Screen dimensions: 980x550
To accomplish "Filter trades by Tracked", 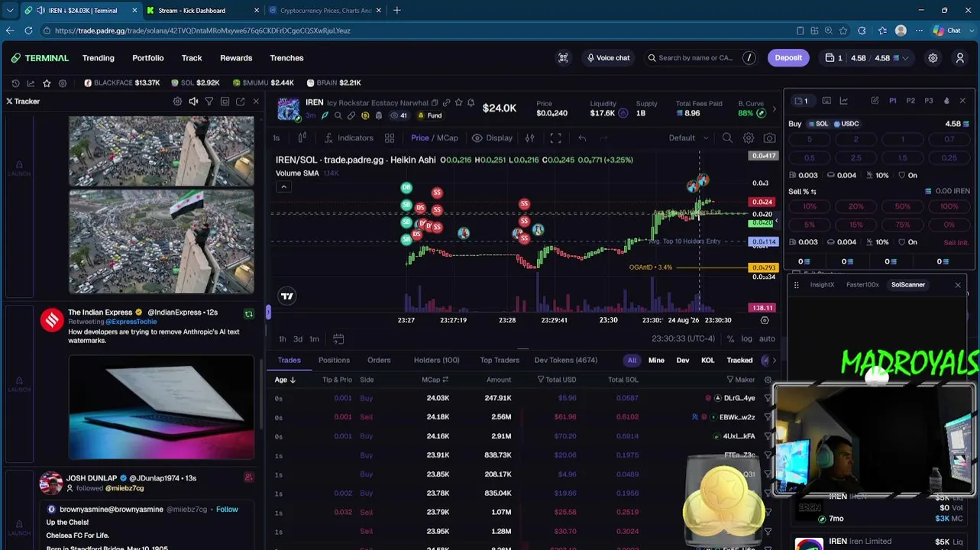I will coord(739,360).
